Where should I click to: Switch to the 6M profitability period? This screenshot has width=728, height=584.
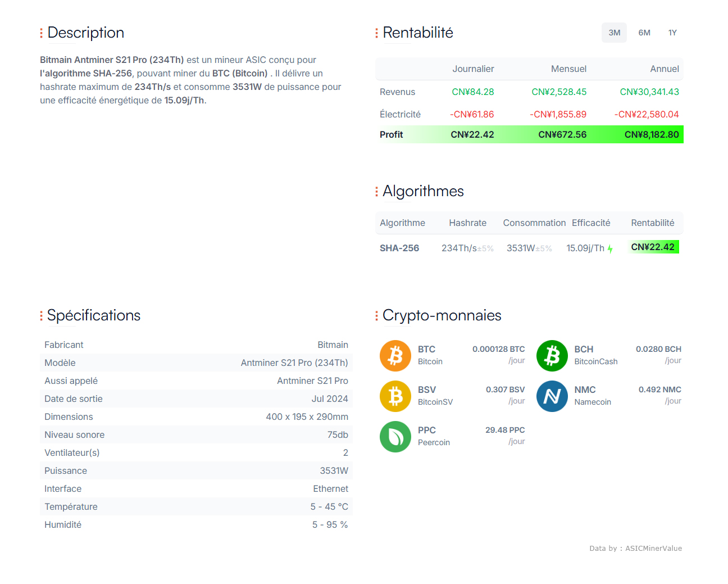(644, 33)
